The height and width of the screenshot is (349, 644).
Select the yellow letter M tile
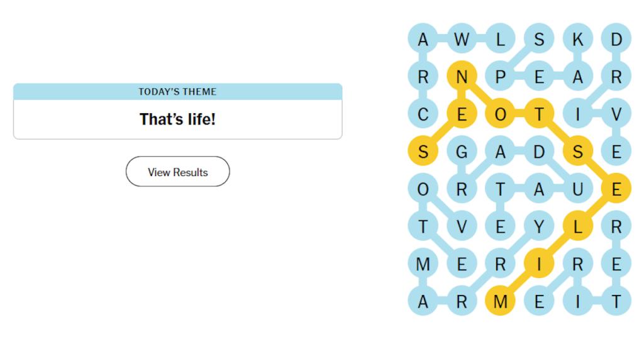point(500,301)
